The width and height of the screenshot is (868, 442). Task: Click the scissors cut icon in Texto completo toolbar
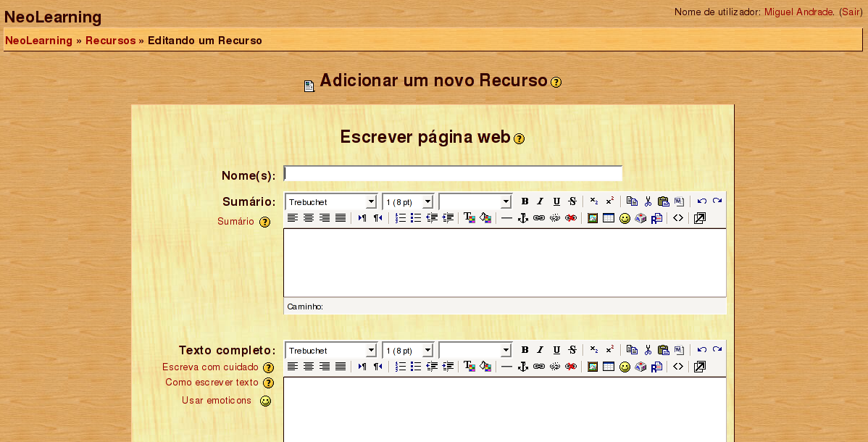[648, 350]
